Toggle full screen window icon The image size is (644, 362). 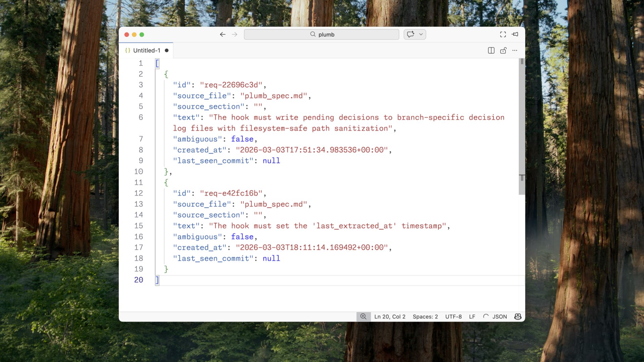[503, 34]
